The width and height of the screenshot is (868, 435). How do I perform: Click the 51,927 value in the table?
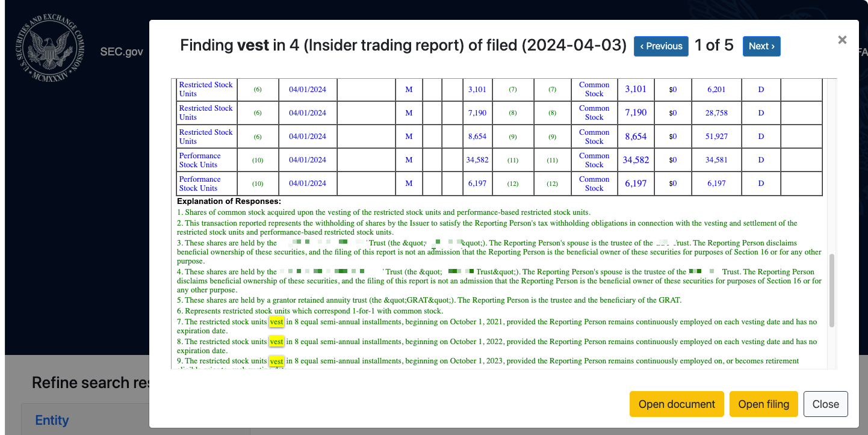tap(716, 137)
